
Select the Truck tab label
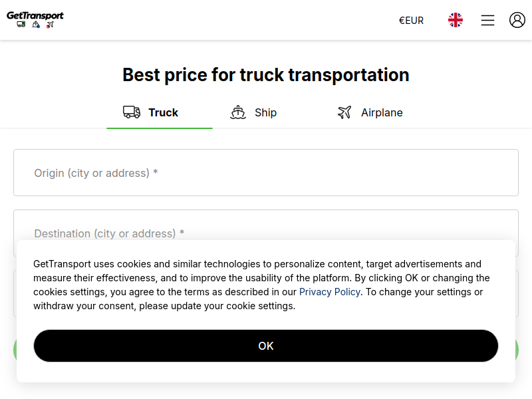click(163, 112)
